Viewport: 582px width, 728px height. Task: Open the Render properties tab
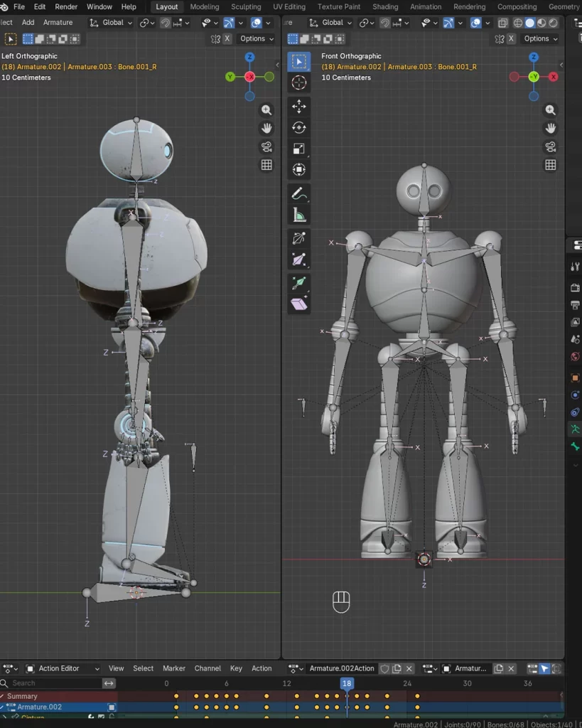pos(575,288)
